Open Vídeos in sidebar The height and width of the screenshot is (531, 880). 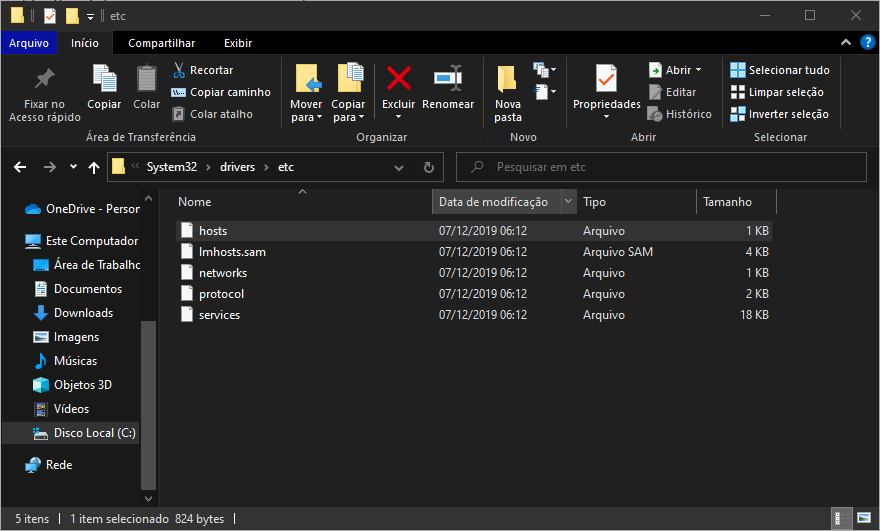(x=61, y=409)
